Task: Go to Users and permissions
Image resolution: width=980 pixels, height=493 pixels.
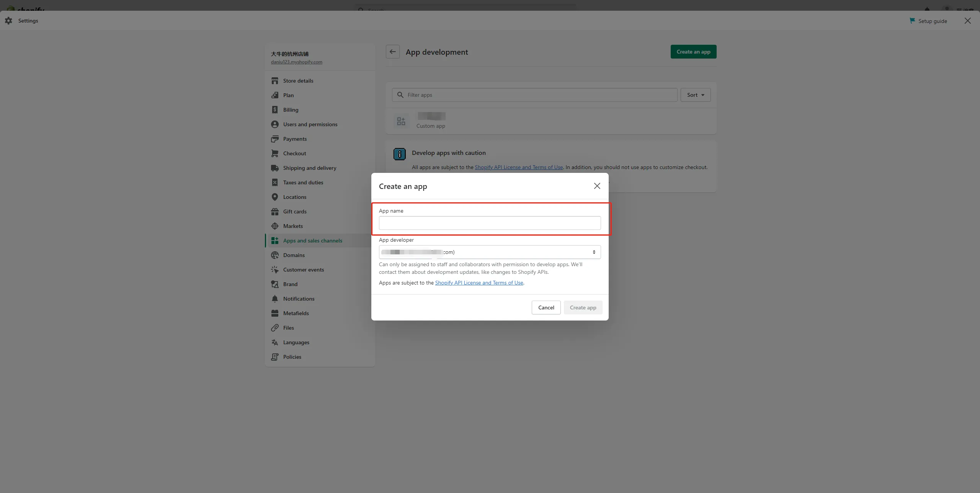Action: point(310,124)
